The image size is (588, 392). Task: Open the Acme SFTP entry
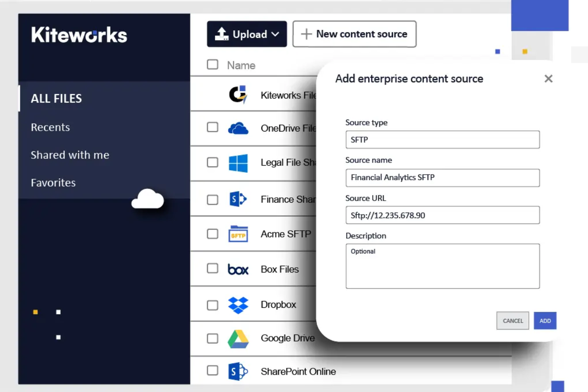286,234
